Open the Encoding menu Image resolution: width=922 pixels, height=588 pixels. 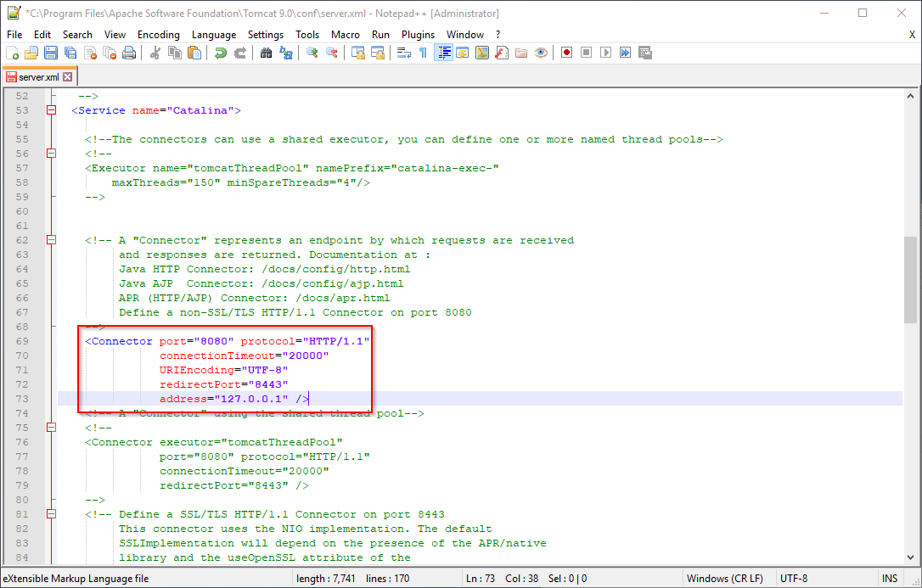(x=159, y=35)
